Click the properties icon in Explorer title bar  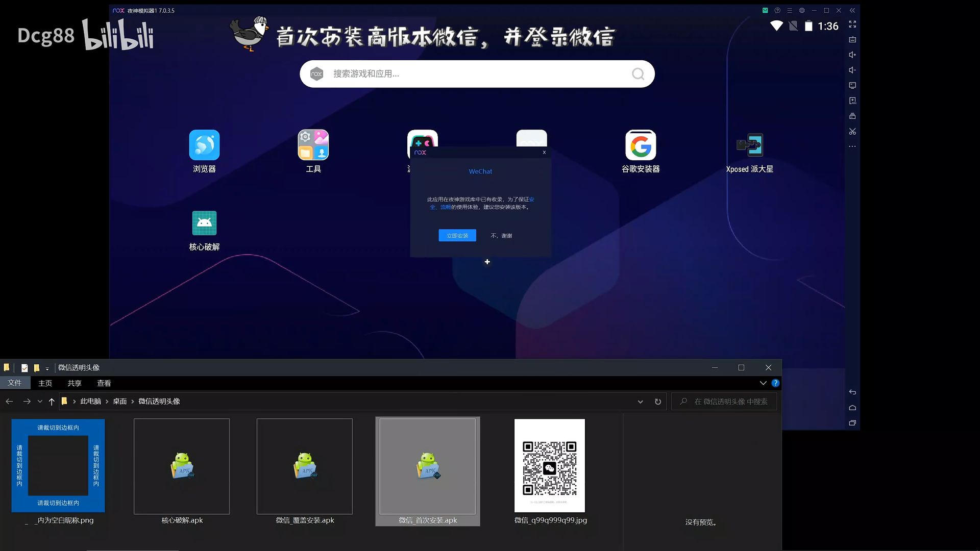24,368
